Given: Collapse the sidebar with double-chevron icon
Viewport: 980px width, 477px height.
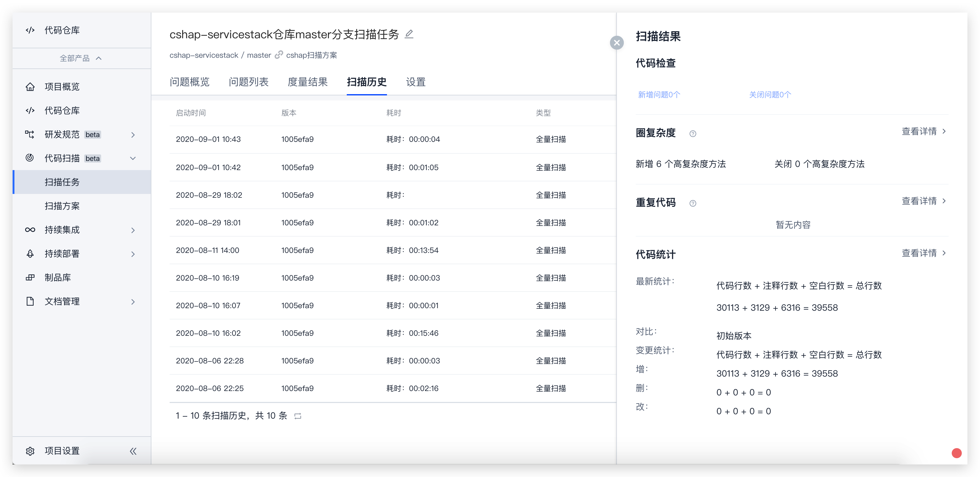Looking at the screenshot, I should click(133, 451).
